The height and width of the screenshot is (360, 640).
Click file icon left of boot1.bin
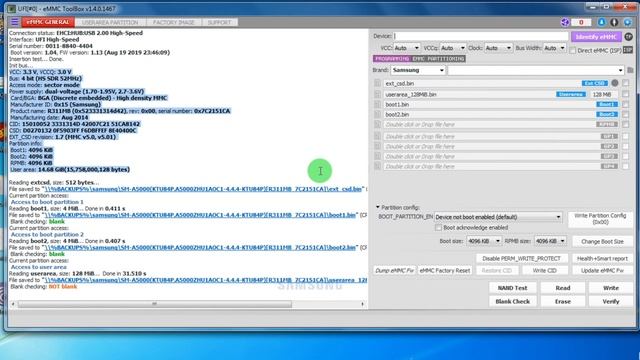click(378, 104)
